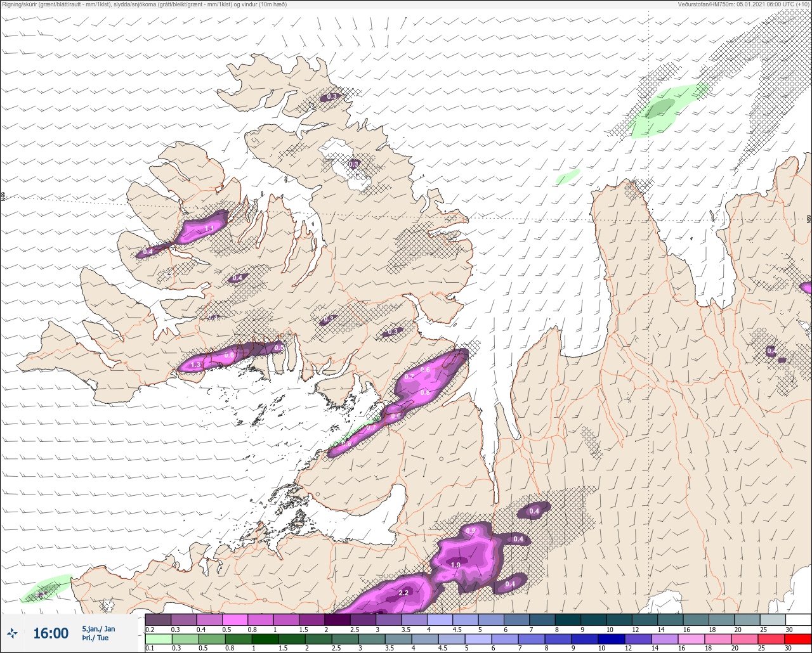Image resolution: width=812 pixels, height=653 pixels.
Task: Select the pale green first swatch, lower legend
Action: click(x=157, y=640)
